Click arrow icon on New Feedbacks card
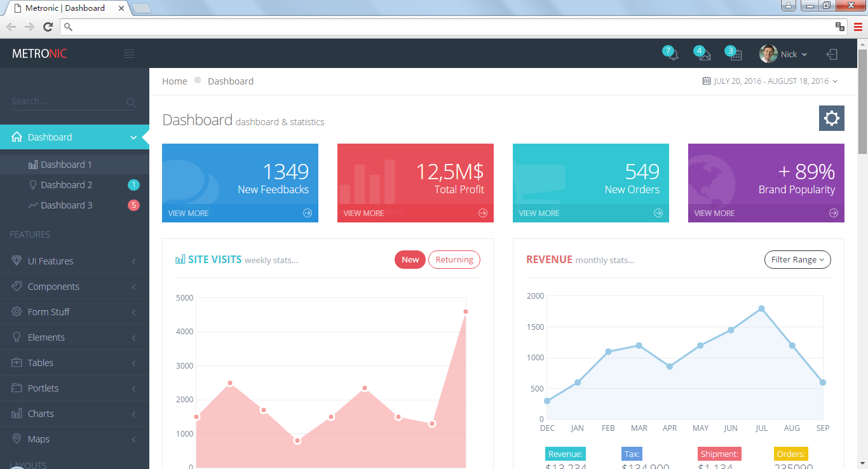Viewport: 868px width, 469px height. click(308, 213)
